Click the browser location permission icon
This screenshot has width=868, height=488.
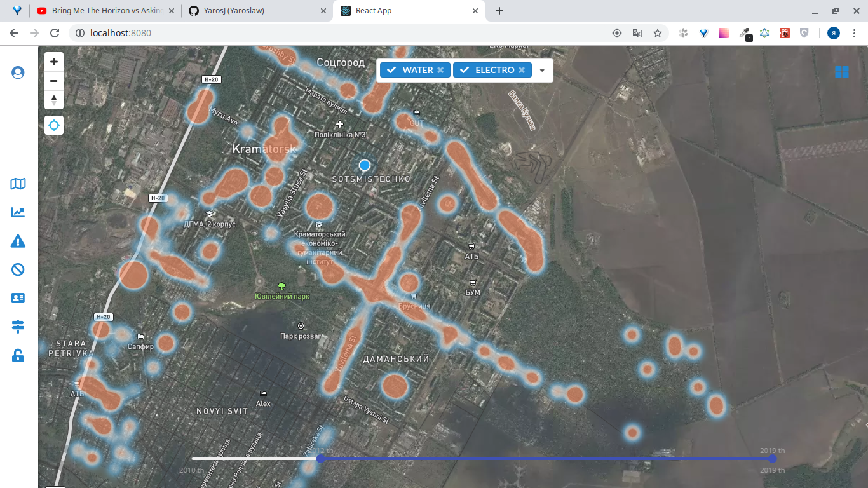pos(617,33)
